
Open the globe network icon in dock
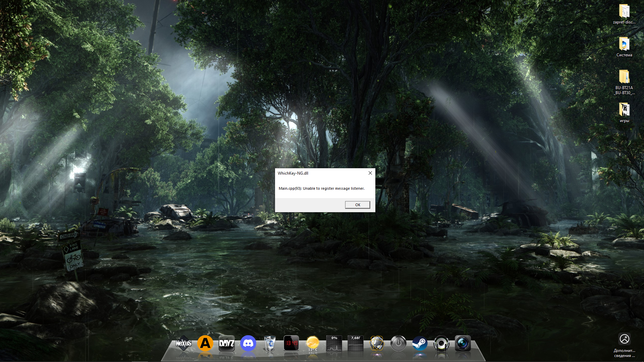click(x=377, y=343)
